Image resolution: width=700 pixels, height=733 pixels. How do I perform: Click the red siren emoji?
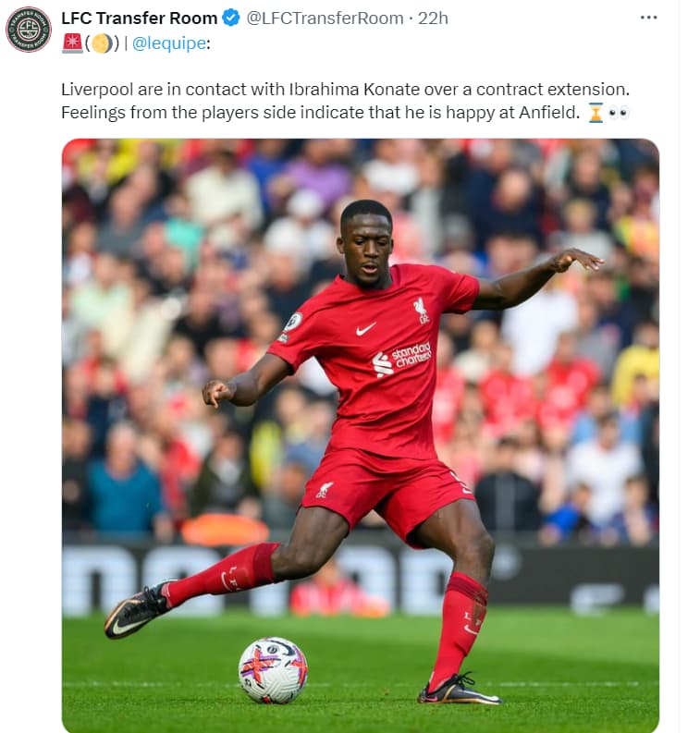(72, 43)
